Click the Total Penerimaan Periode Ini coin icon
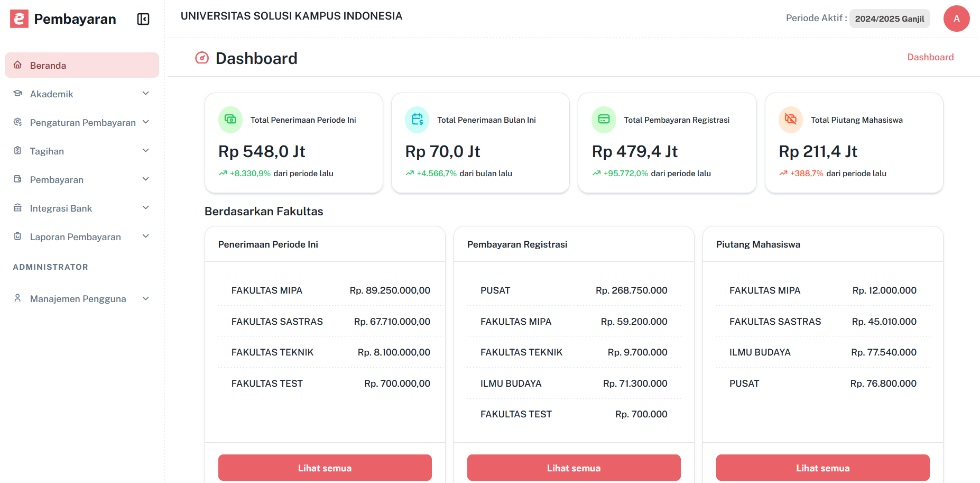The height and width of the screenshot is (483, 980). pos(230,120)
